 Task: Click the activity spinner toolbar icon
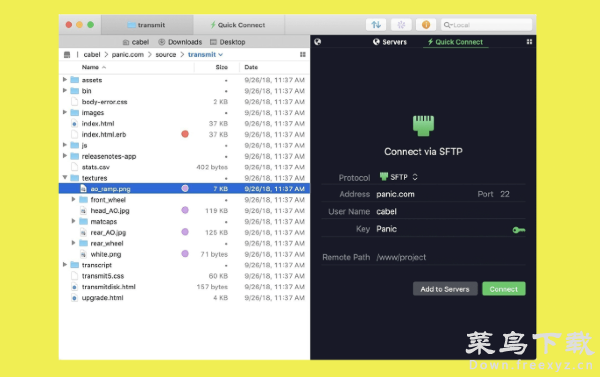pos(401,25)
